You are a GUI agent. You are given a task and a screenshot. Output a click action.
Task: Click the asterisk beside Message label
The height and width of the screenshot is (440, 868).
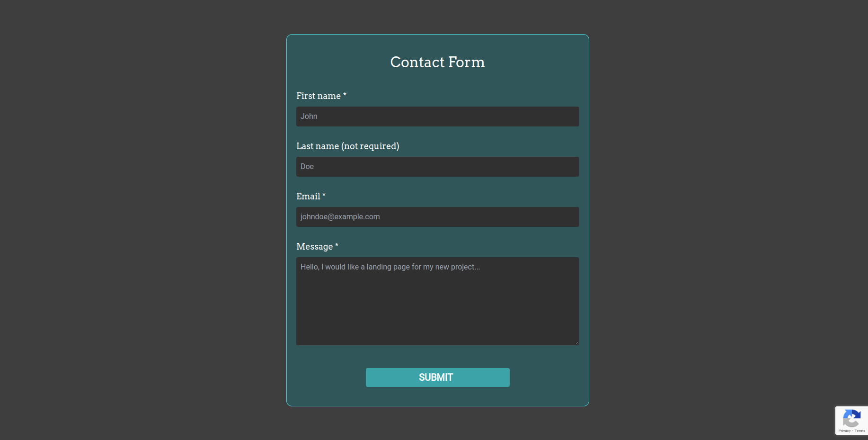point(337,245)
